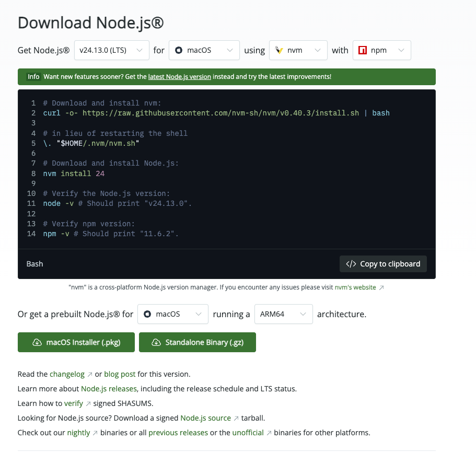This screenshot has width=476, height=464.
Task: Expand the ARM64 architecture dropdown
Action: coord(283,314)
